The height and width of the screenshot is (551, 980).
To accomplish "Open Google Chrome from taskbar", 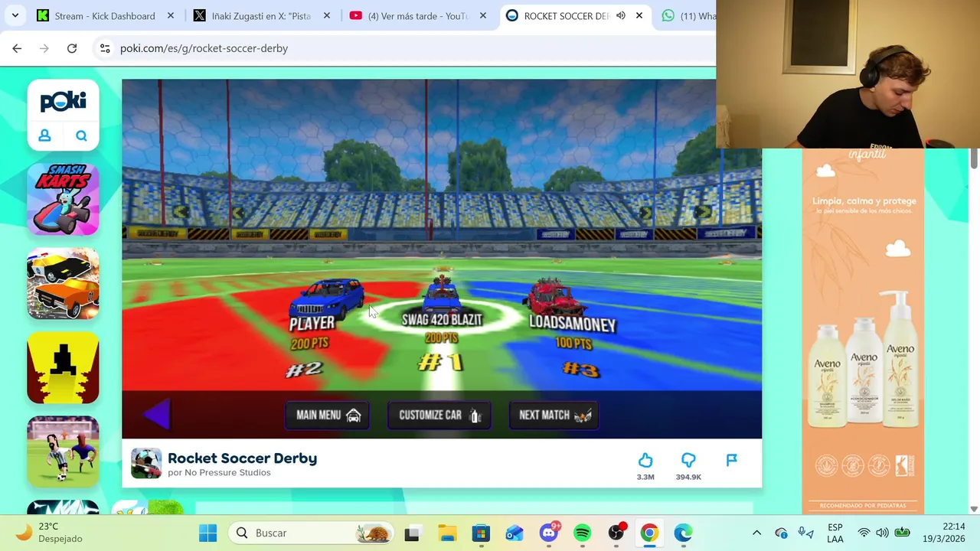I will click(649, 533).
